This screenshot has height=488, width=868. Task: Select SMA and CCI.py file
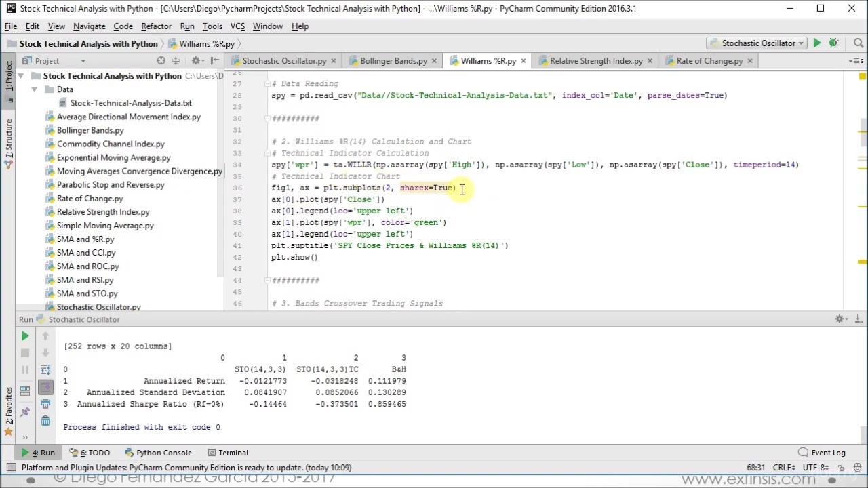click(86, 252)
